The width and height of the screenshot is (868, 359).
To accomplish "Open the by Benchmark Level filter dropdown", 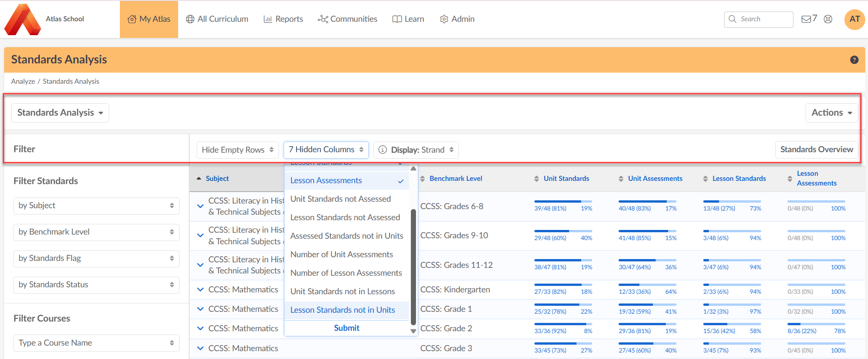I will (96, 232).
